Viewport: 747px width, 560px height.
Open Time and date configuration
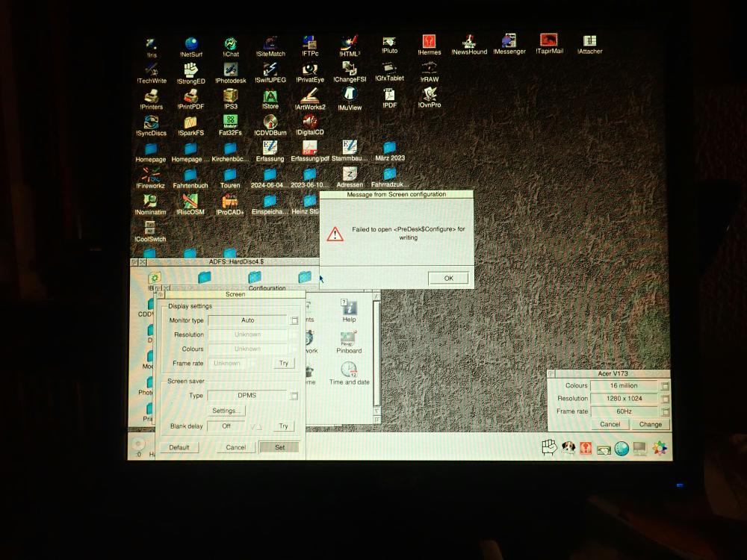point(349,373)
